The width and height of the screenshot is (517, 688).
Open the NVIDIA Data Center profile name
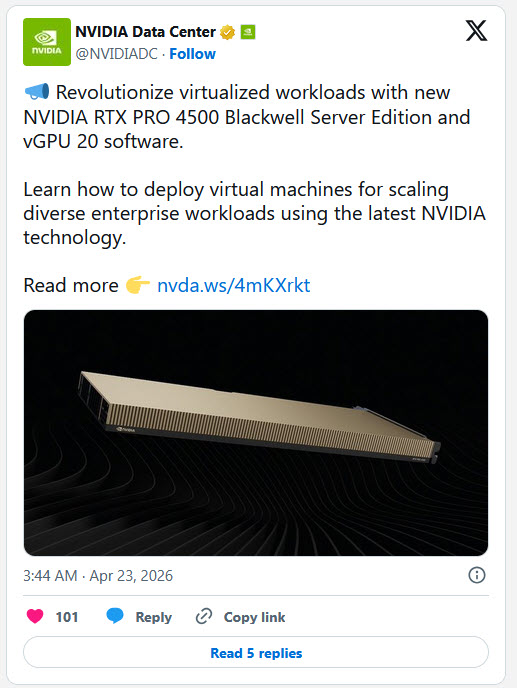coord(145,32)
